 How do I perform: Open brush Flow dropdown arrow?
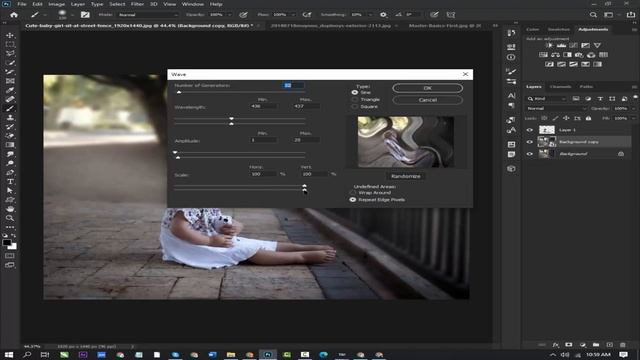pyautogui.click(x=293, y=15)
